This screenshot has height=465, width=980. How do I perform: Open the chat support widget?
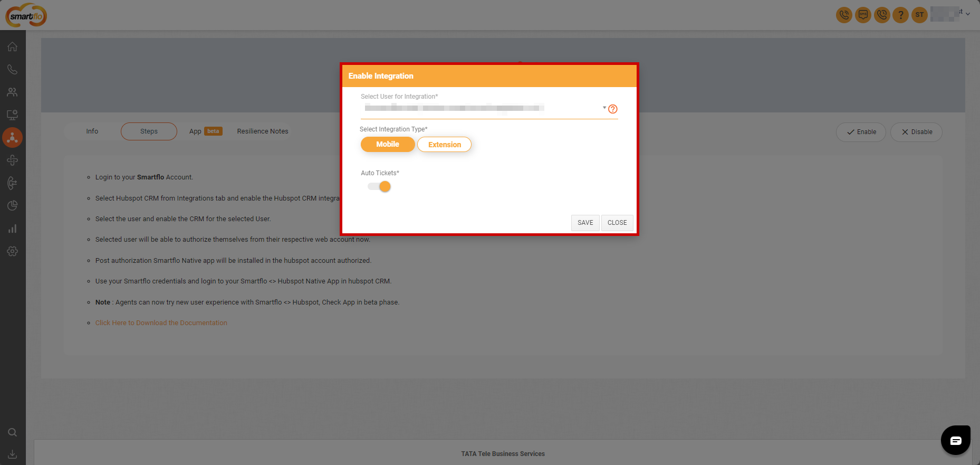(x=956, y=440)
